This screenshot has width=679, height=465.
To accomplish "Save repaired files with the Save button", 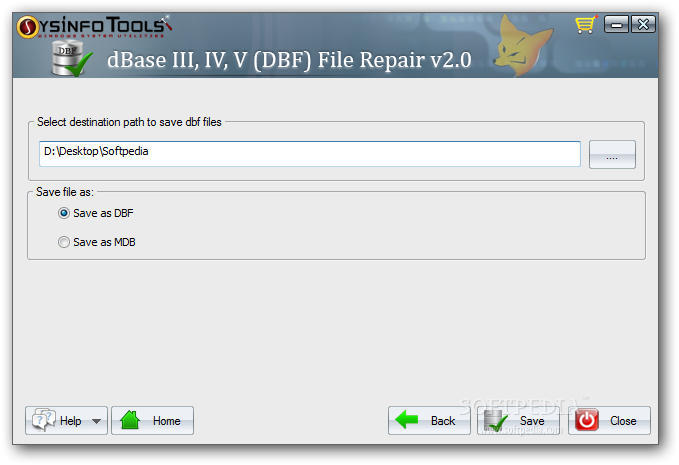I will pyautogui.click(x=518, y=420).
